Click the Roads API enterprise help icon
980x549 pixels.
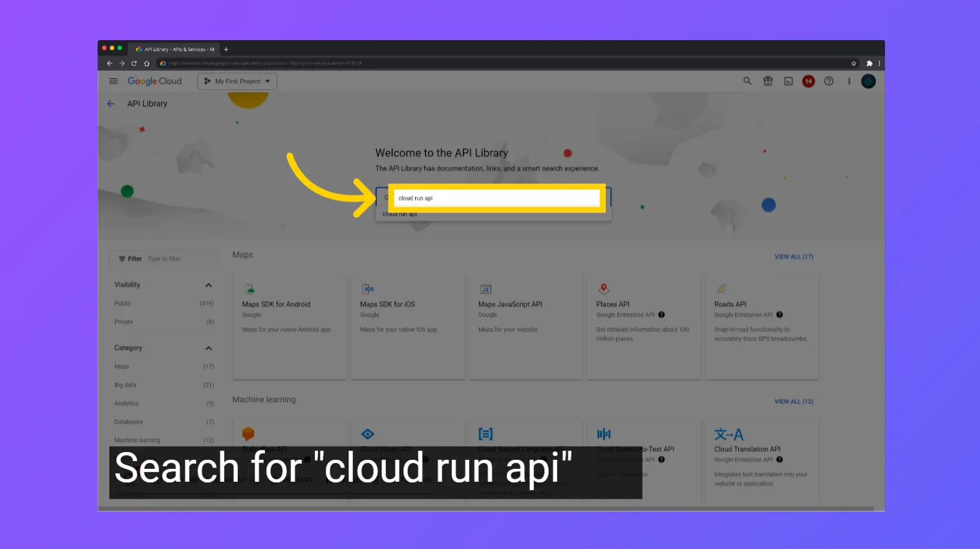(x=780, y=315)
